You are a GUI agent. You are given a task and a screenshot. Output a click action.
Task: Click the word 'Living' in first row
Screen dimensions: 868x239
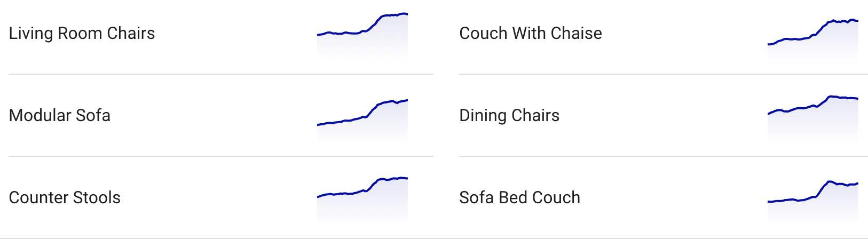[x=30, y=34]
